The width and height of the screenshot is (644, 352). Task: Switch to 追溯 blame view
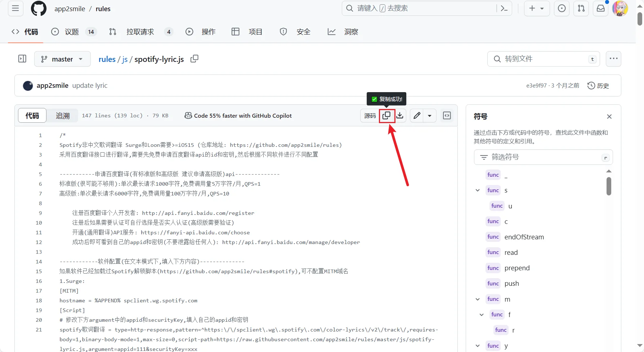[63, 116]
